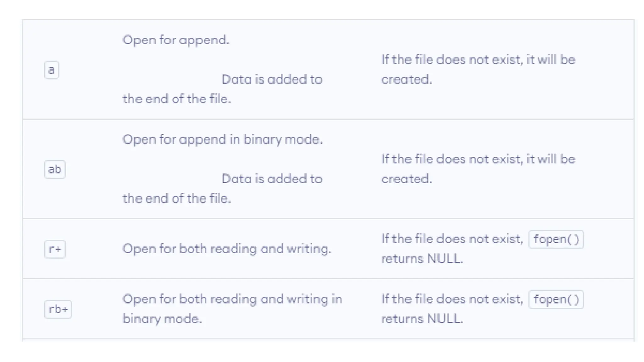Click 'created.' text in 'a' row
The width and height of the screenshot is (644, 362).
tap(407, 80)
